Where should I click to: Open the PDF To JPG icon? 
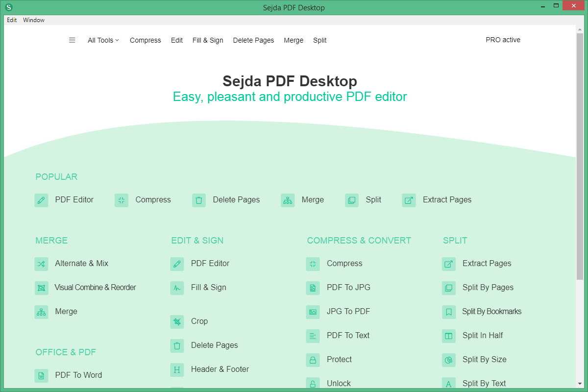tap(313, 288)
